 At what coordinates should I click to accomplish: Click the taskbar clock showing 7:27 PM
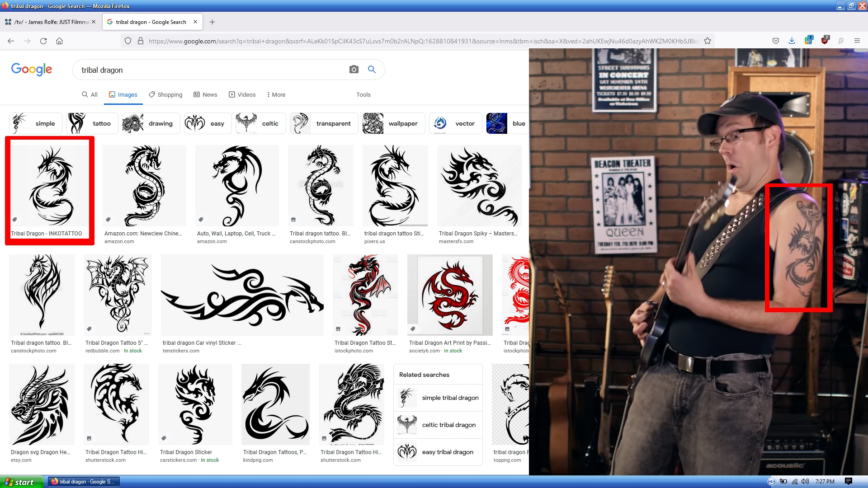(x=825, y=482)
